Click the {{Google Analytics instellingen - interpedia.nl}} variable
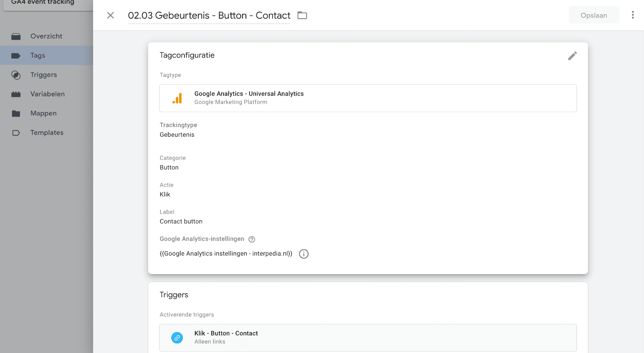The image size is (644, 353). (x=226, y=253)
